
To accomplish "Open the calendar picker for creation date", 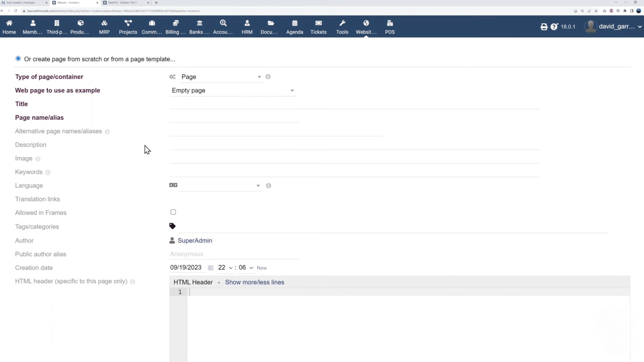I will pyautogui.click(x=210, y=267).
